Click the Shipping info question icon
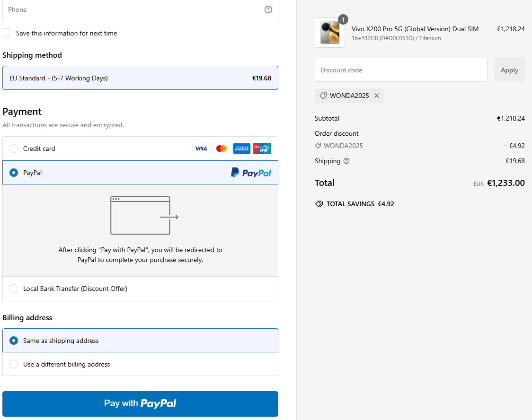This screenshot has width=532, height=420. pyautogui.click(x=346, y=161)
